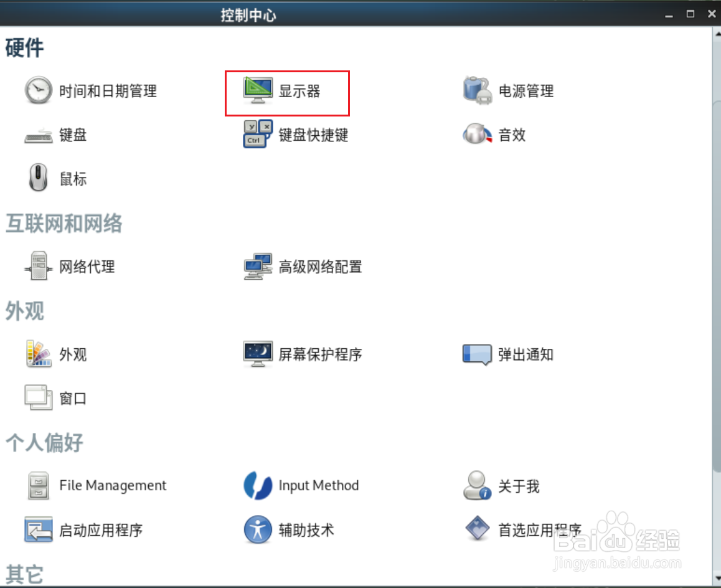Open 网络代理 network proxy icon
The image size is (721, 588).
pos(38,265)
